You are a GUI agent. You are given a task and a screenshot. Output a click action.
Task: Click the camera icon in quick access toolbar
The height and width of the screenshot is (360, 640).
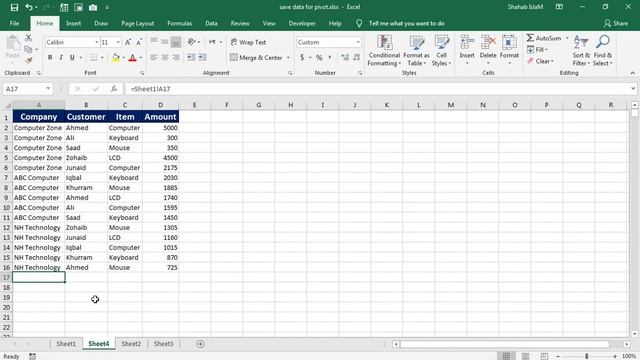93,7
